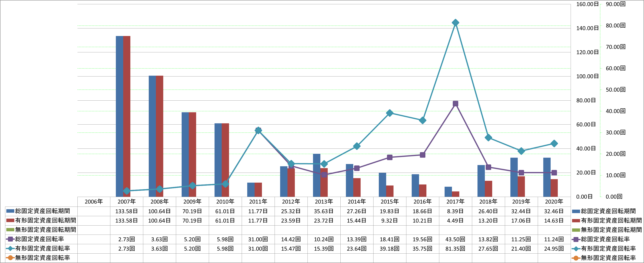Select the right legend entry 無形固定資産回転率
This screenshot has height=263, width=644.
click(604, 258)
